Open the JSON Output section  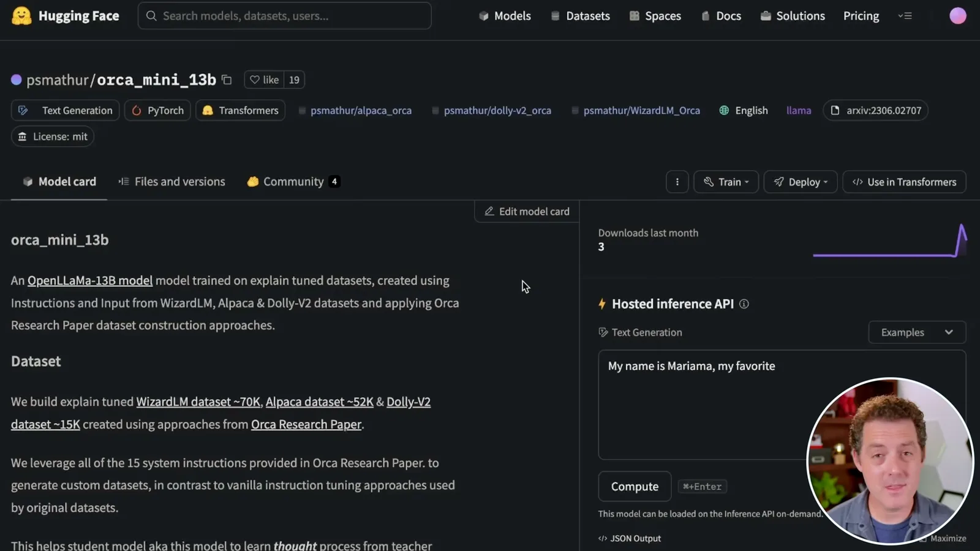[x=630, y=539]
